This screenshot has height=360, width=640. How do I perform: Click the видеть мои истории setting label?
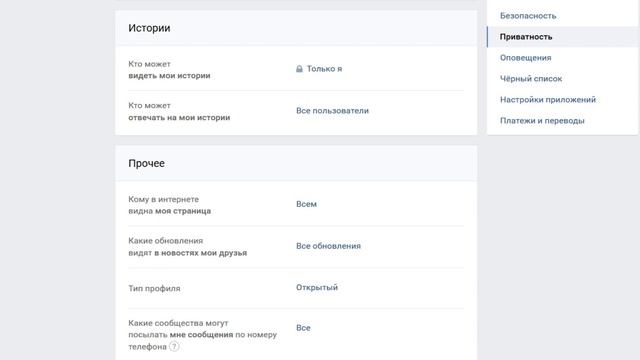[x=169, y=76]
